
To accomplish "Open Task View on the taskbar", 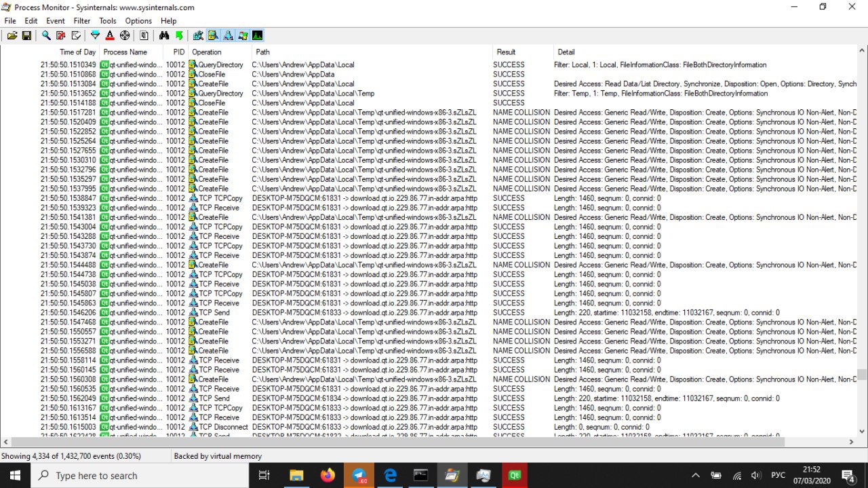I will (264, 475).
